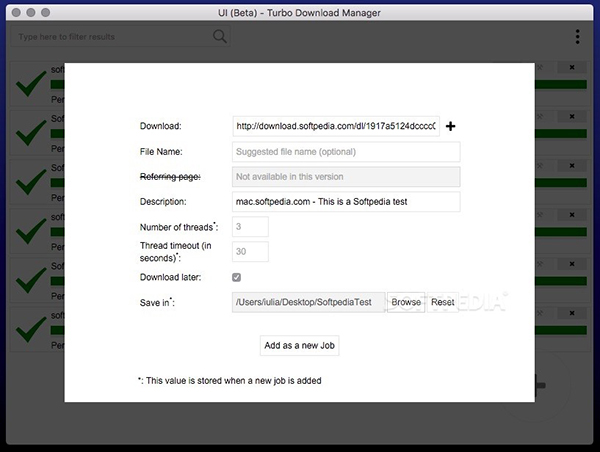Image resolution: width=600 pixels, height=452 pixels.
Task: Click the Reset button next to Browse
Action: tap(443, 302)
